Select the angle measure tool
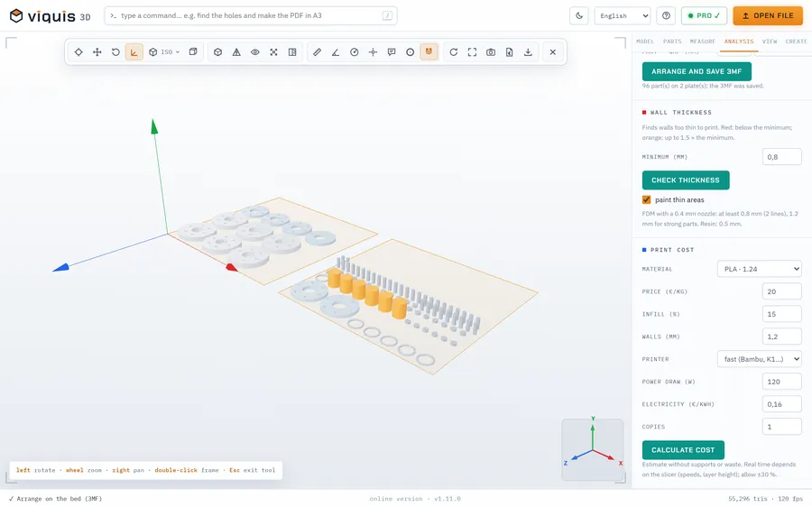The height and width of the screenshot is (507, 812). [336, 51]
